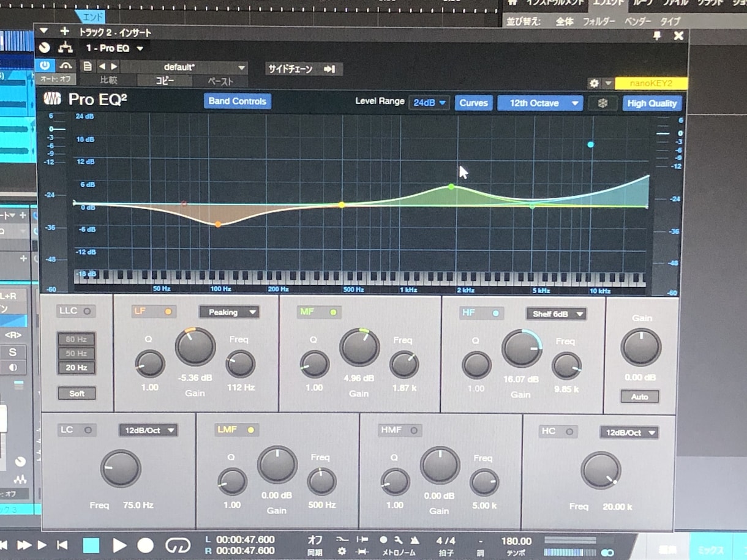
Task: Sort browser by フォルダー
Action: tap(599, 21)
